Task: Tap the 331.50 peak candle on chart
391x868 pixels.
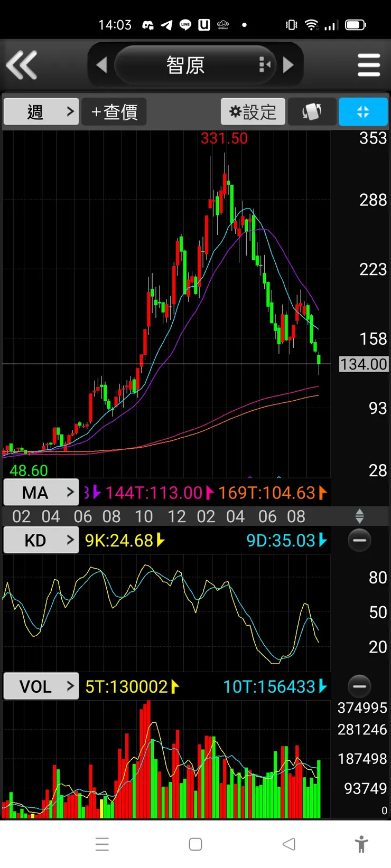Action: coord(225,177)
